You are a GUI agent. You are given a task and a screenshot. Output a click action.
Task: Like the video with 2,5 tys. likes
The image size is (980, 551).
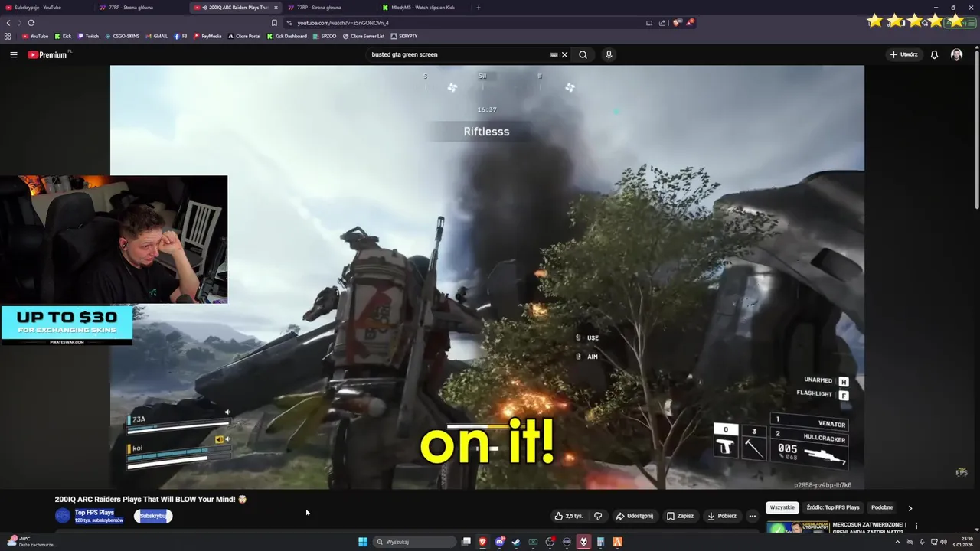pyautogui.click(x=568, y=516)
